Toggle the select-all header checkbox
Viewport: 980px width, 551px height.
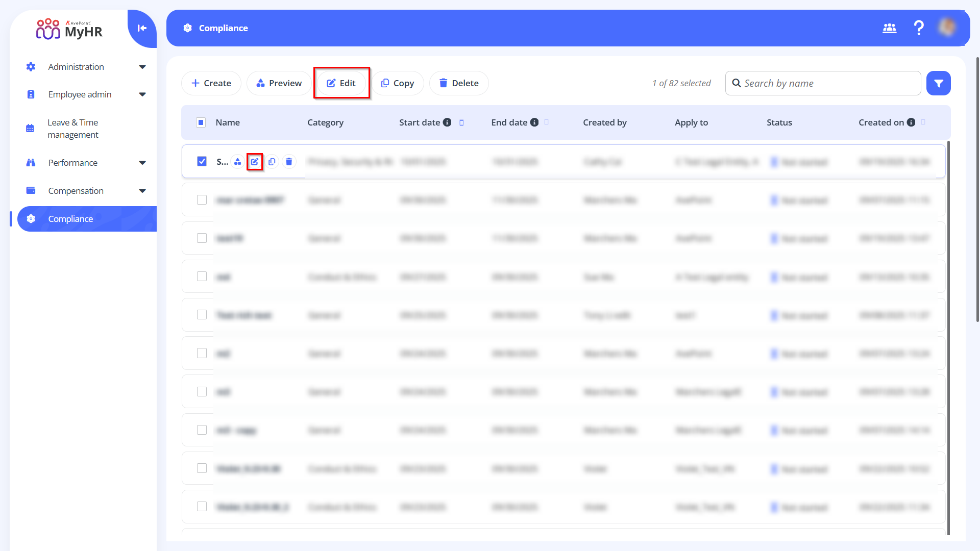[x=201, y=122]
